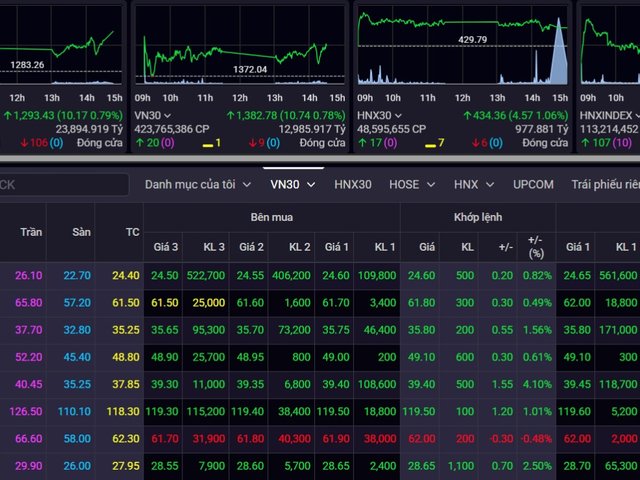The image size is (640, 480).
Task: Expand the HOSE market dropdown
Action: (x=411, y=185)
